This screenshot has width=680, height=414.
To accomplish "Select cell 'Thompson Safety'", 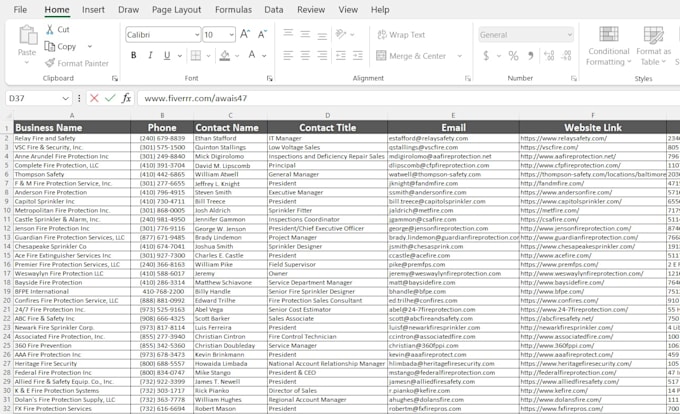I will 72,174.
